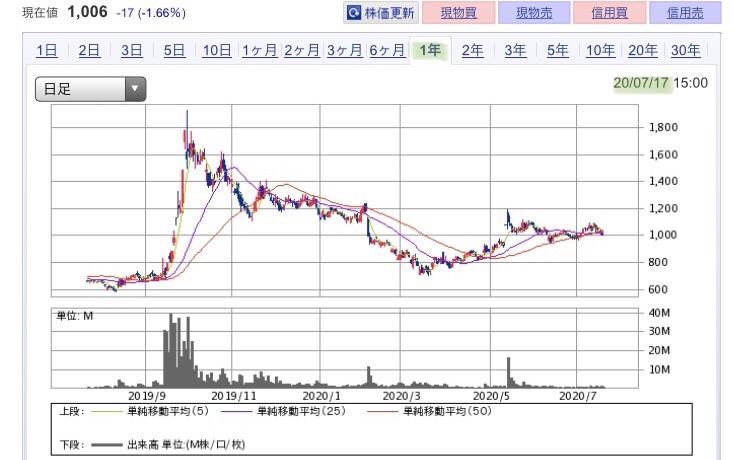733x460 pixels.
Task: Click the 2020/1 axis label
Action: [x=321, y=396]
